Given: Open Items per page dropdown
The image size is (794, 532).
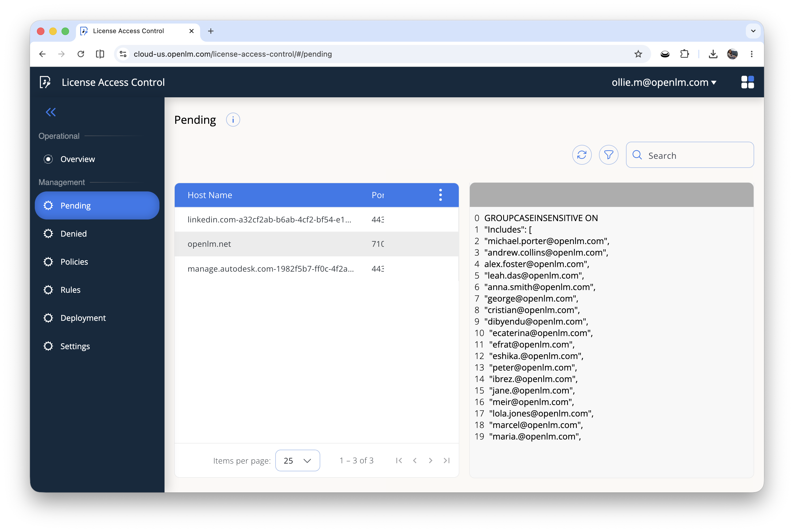Looking at the screenshot, I should (x=297, y=460).
